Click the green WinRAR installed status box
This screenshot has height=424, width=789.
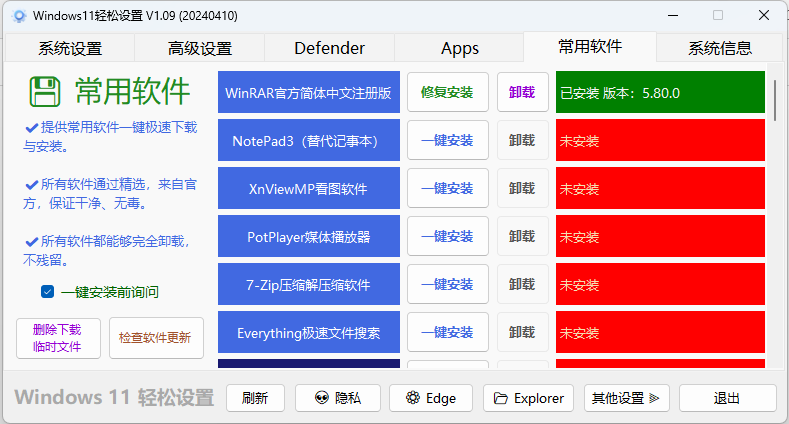click(x=660, y=92)
